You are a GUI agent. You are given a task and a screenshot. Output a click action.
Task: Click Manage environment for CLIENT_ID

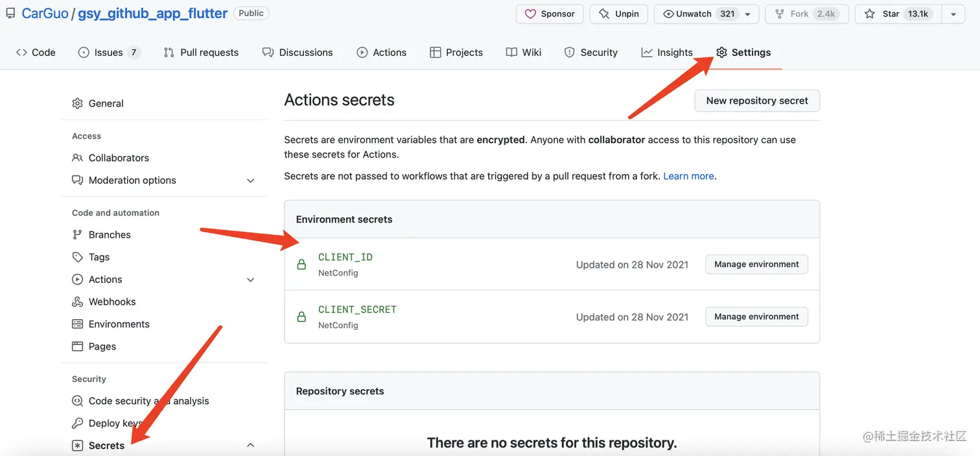click(x=756, y=264)
